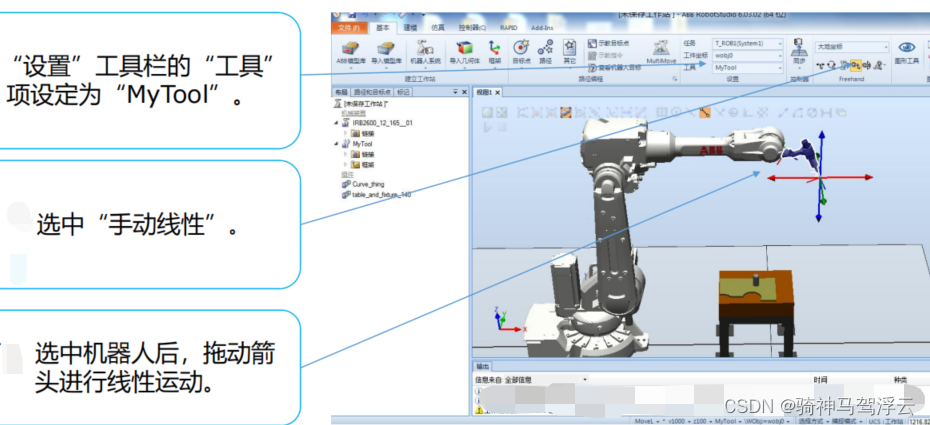Toggle the highlighted Freehand jog linear icon
Viewport: 930px width, 425px height.
[x=855, y=65]
